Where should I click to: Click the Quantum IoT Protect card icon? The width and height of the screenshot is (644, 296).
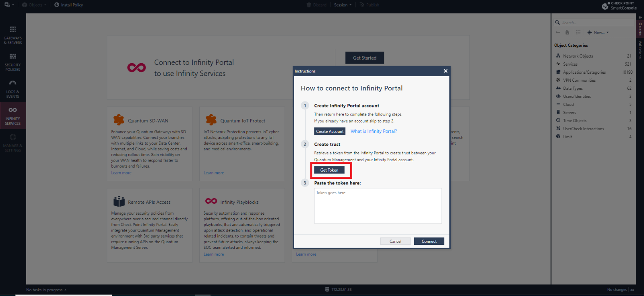tap(211, 120)
